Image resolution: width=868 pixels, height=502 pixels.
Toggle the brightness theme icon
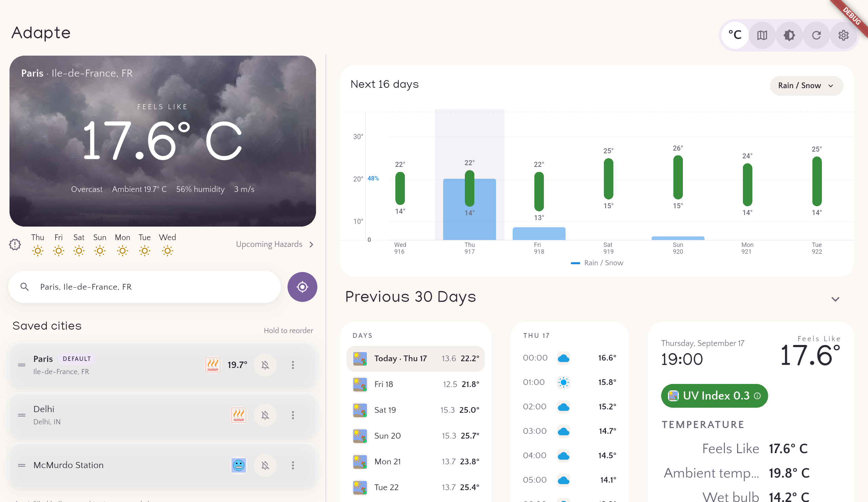pos(789,35)
